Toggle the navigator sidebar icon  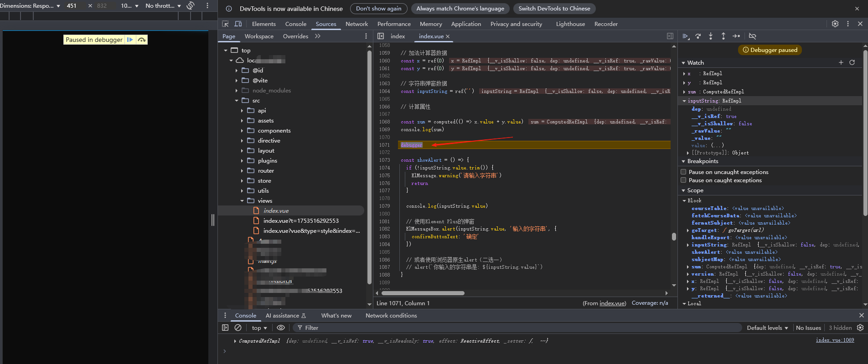[x=381, y=36]
